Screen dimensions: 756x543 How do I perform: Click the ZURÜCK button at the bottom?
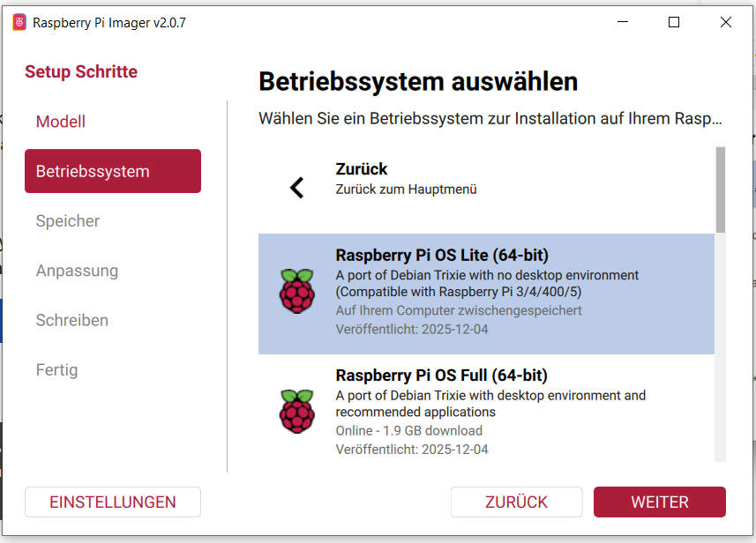point(516,502)
